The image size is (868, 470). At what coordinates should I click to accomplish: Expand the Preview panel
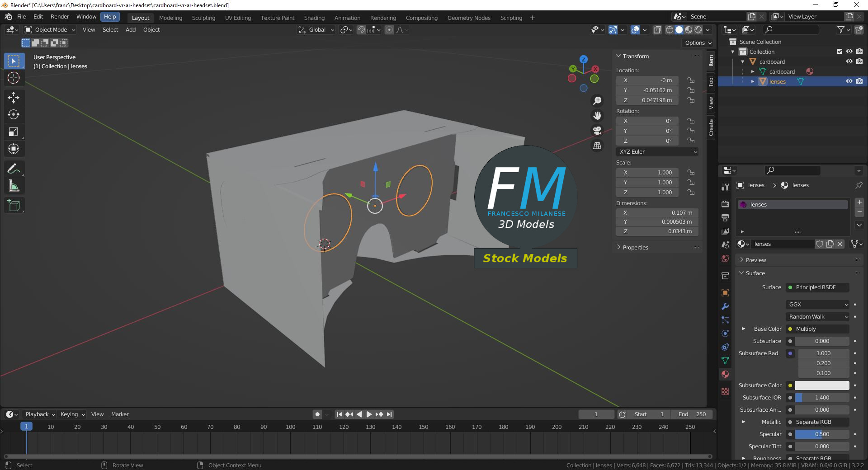coord(755,260)
